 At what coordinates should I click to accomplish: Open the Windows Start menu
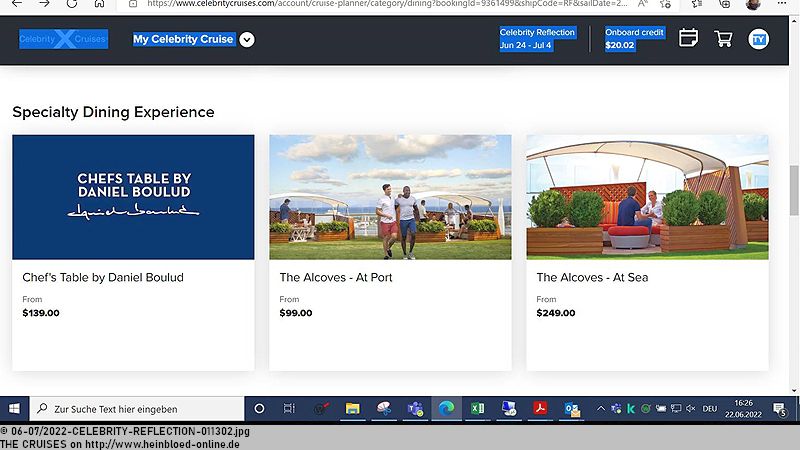click(x=14, y=409)
